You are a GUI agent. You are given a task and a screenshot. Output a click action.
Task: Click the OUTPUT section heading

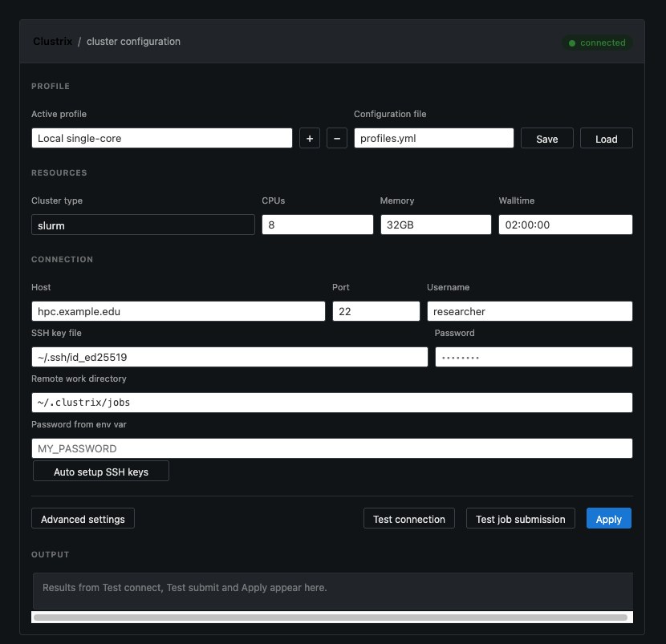(x=50, y=554)
